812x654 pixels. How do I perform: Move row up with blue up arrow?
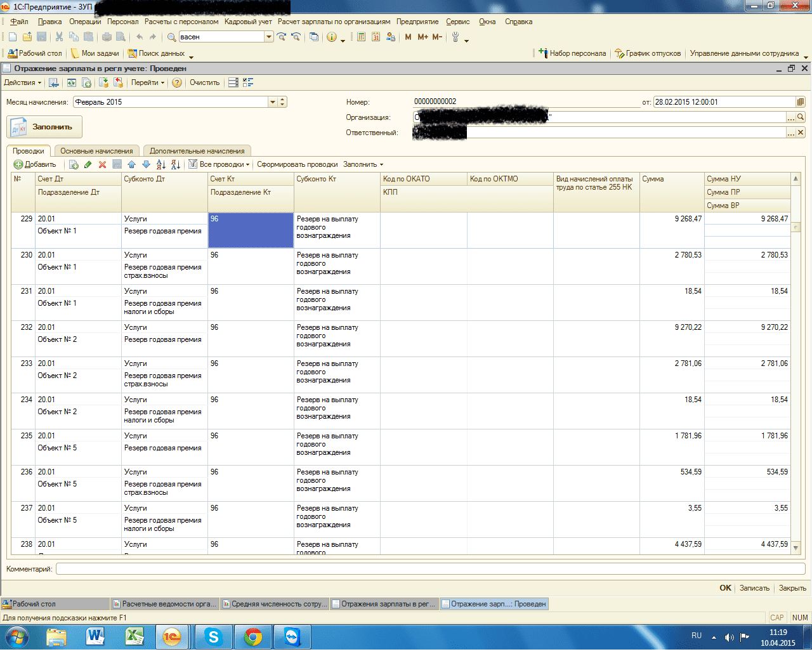pyautogui.click(x=131, y=165)
